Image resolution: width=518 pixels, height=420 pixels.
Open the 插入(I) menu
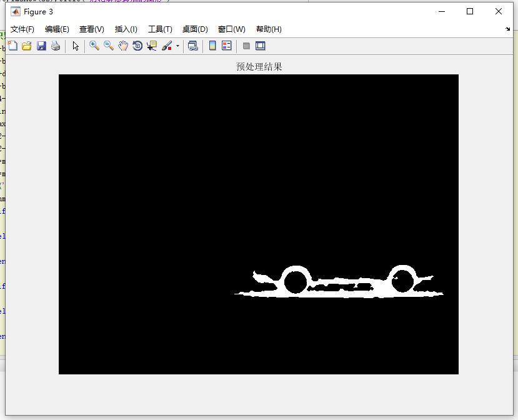click(126, 29)
